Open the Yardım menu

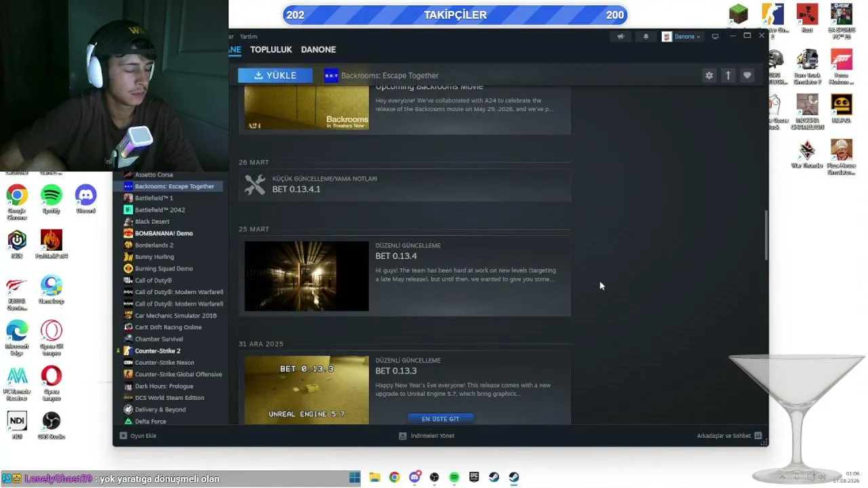(249, 37)
